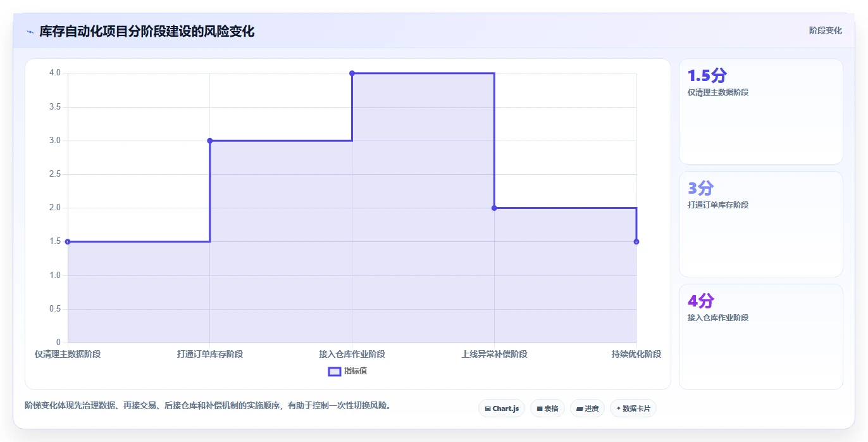Click x-axis label 上线异常补偿阶段
This screenshot has width=868, height=442.
pos(494,354)
